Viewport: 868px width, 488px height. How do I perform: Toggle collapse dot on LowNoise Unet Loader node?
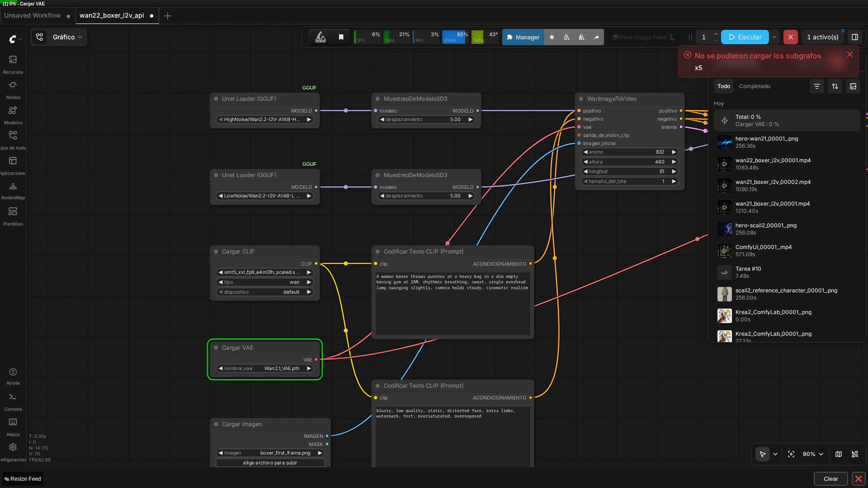[x=216, y=175]
